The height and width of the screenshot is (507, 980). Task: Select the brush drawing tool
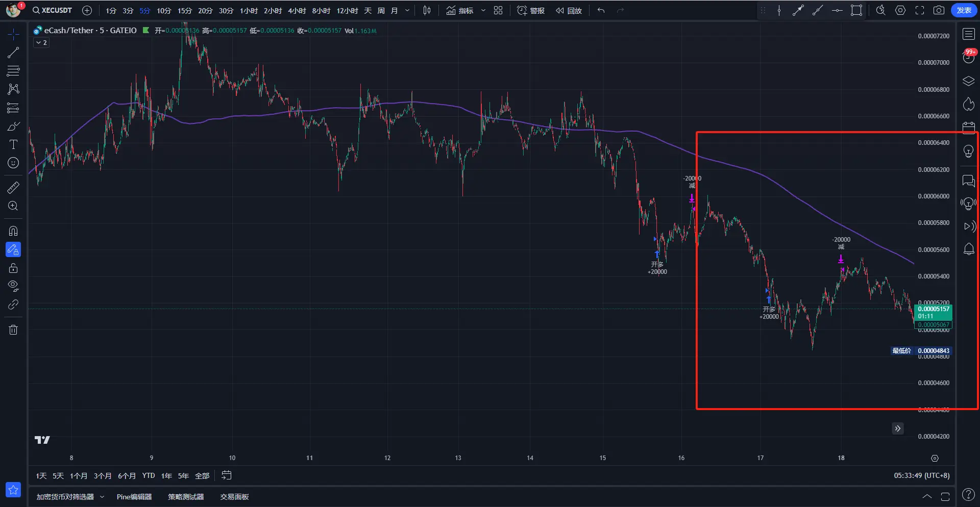coord(13,126)
